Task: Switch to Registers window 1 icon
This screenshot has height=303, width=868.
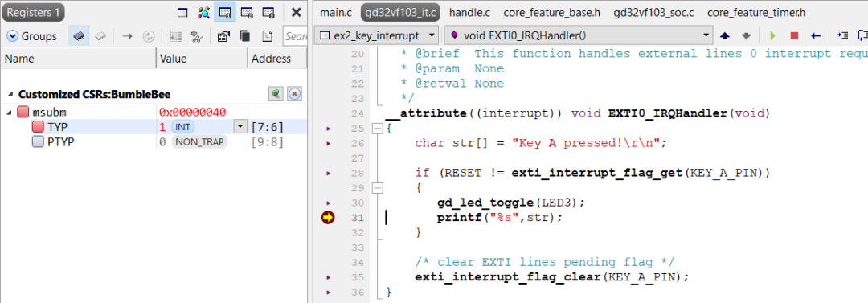Action: click(225, 12)
